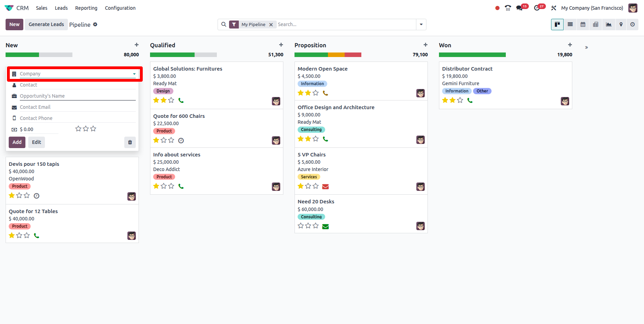The height and width of the screenshot is (324, 644).
Task: Set third priority star in quick-create form
Action: tap(93, 129)
